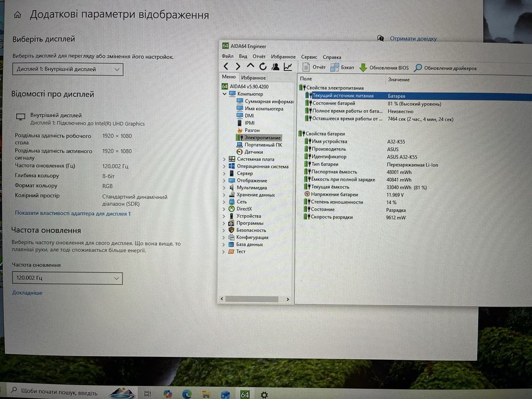Switch to the Избранное tab in left panel
This screenshot has height=399, width=532.
point(253,78)
